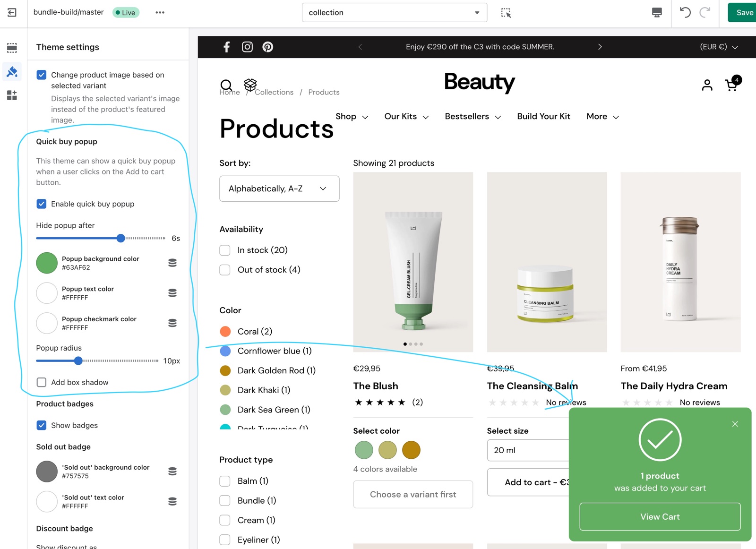Check the Balm (1) product type
This screenshot has height=549, width=756.
click(225, 481)
